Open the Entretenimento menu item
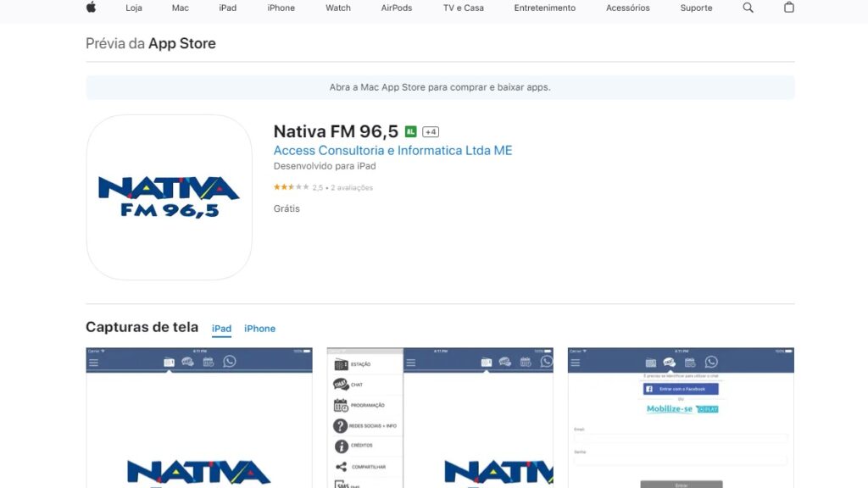The height and width of the screenshot is (488, 868). click(545, 8)
